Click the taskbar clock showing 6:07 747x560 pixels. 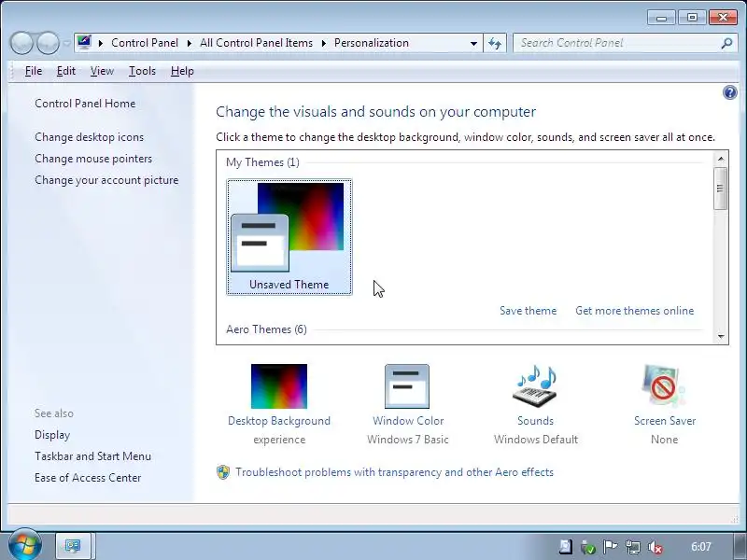701,547
